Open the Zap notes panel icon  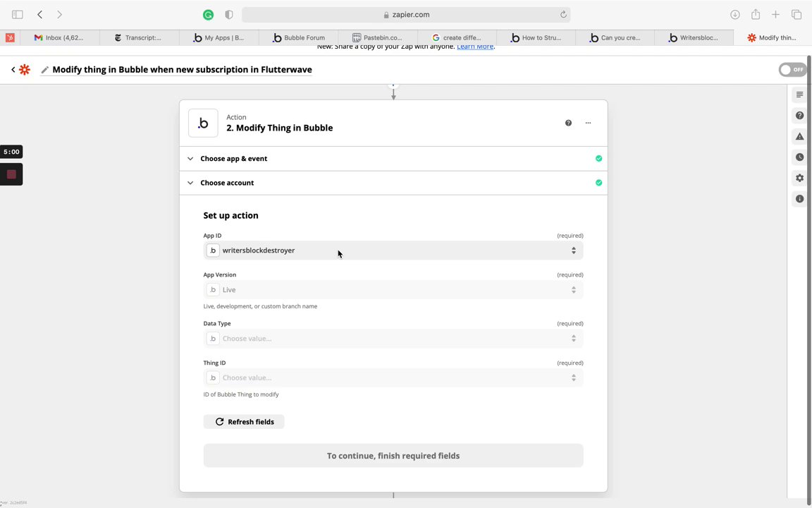pyautogui.click(x=799, y=95)
